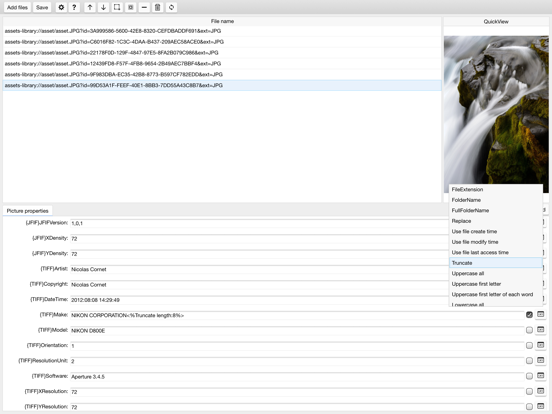Click the (TIFF)Artist field 'Nicolas Cornet'

coord(259,269)
